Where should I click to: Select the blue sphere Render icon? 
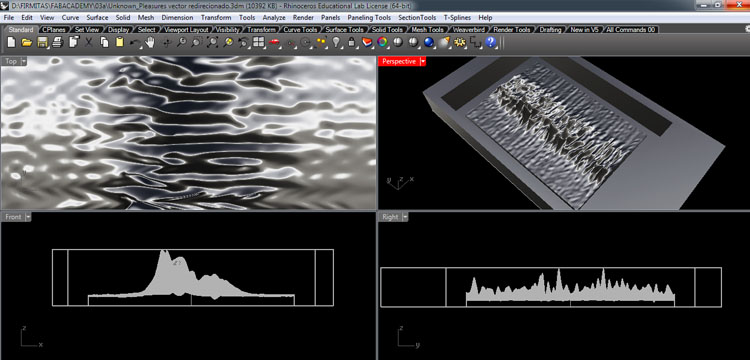coord(429,43)
